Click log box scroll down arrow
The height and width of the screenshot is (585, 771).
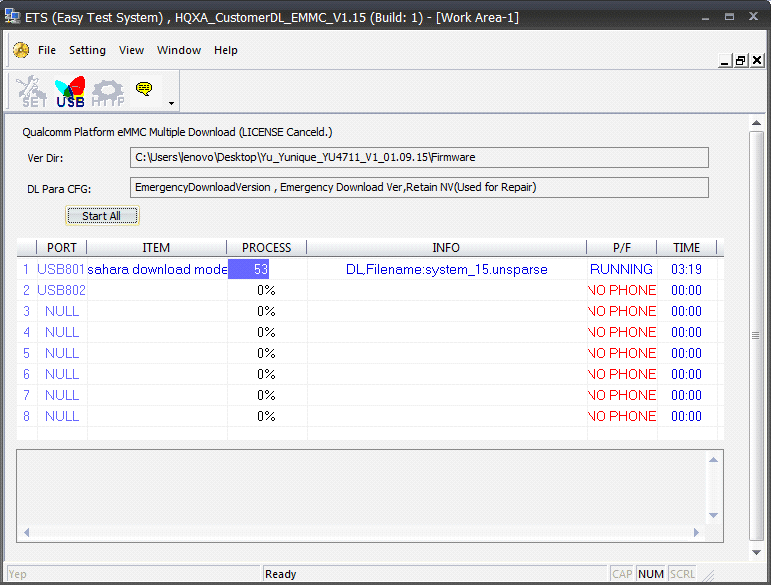click(x=713, y=516)
